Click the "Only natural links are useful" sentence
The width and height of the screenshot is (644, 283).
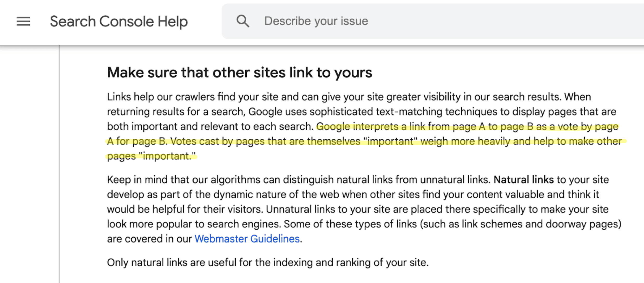point(268,262)
